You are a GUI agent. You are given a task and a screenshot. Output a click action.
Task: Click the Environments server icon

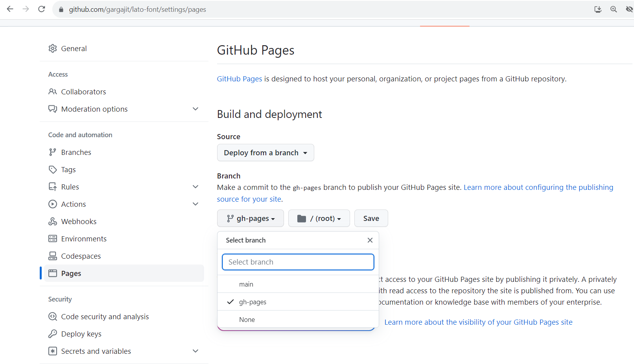53,239
